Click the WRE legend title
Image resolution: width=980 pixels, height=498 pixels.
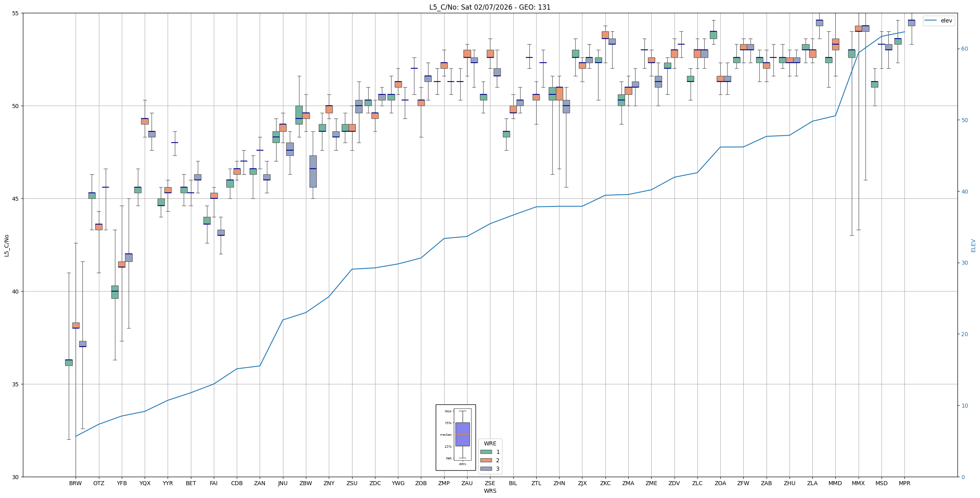coord(490,443)
